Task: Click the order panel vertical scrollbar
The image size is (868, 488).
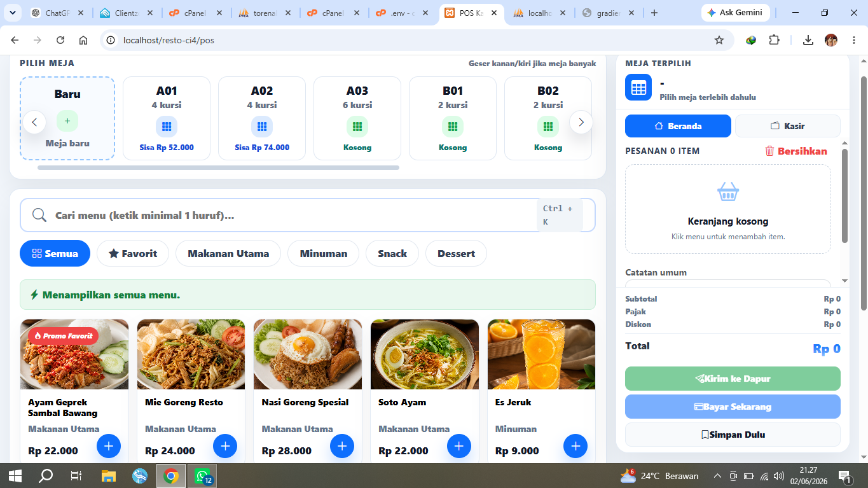Action: pos(845,195)
